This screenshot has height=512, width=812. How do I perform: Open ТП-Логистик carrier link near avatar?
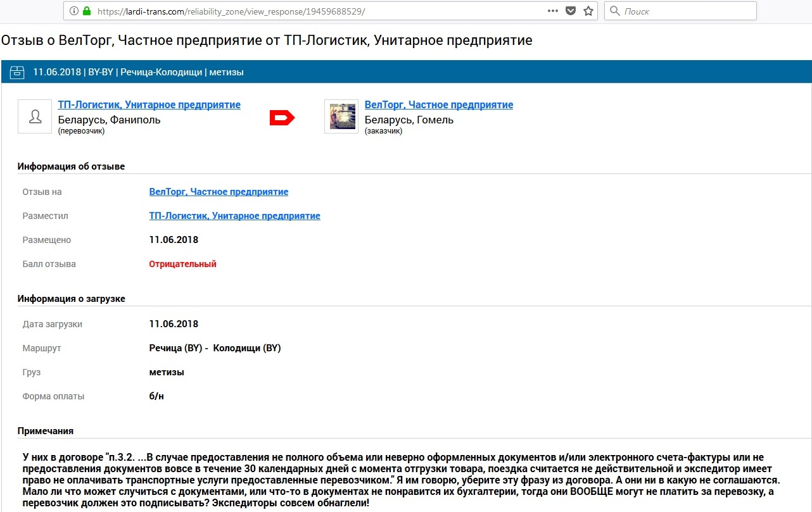tap(149, 105)
